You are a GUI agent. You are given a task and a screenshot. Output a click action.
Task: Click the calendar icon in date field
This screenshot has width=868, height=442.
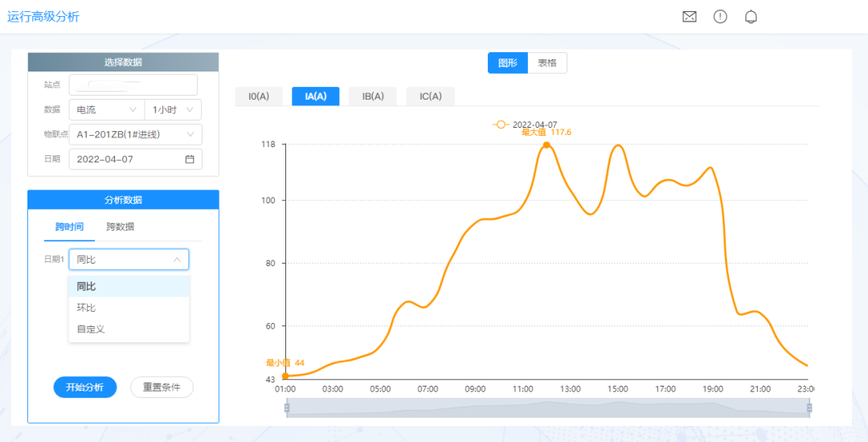pyautogui.click(x=190, y=159)
